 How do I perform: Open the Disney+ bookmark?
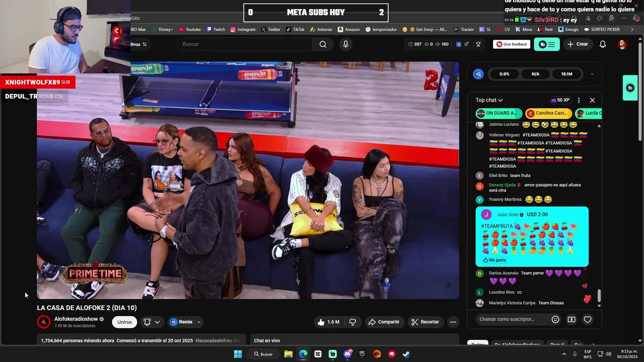point(162,30)
